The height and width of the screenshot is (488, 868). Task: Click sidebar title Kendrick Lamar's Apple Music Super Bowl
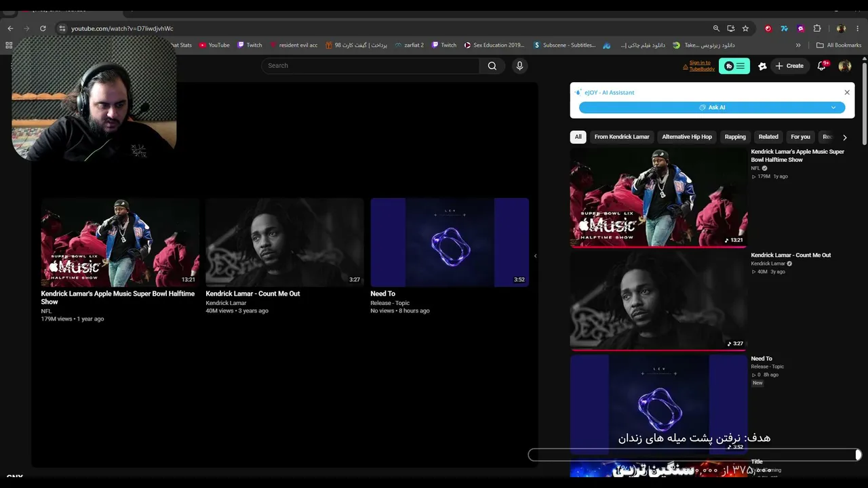(x=797, y=156)
